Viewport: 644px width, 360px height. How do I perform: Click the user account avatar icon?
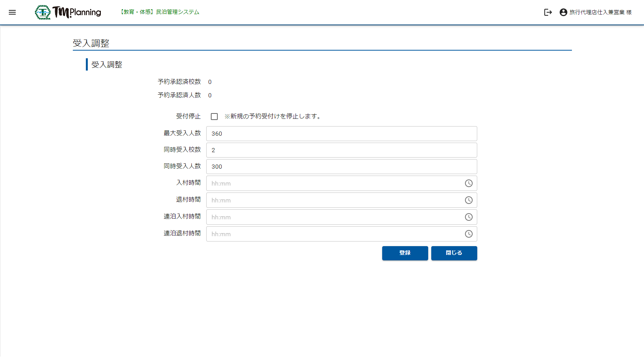(563, 12)
